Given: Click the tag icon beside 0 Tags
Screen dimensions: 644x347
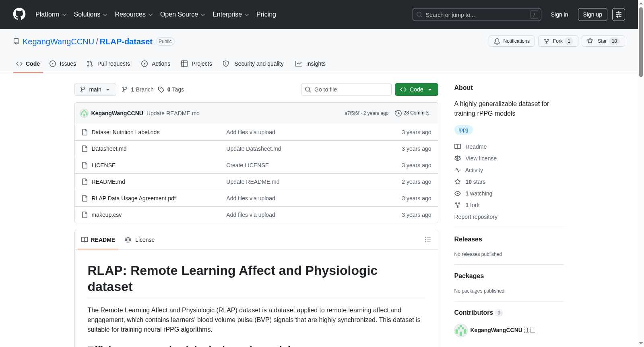Looking at the screenshot, I should click(x=161, y=89).
